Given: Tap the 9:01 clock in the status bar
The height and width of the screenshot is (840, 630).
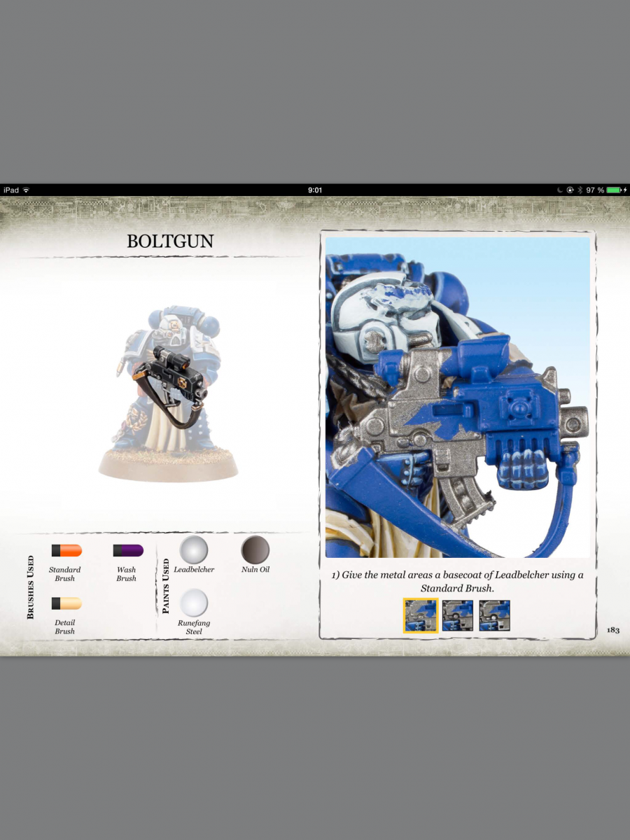Looking at the screenshot, I should pos(315,190).
